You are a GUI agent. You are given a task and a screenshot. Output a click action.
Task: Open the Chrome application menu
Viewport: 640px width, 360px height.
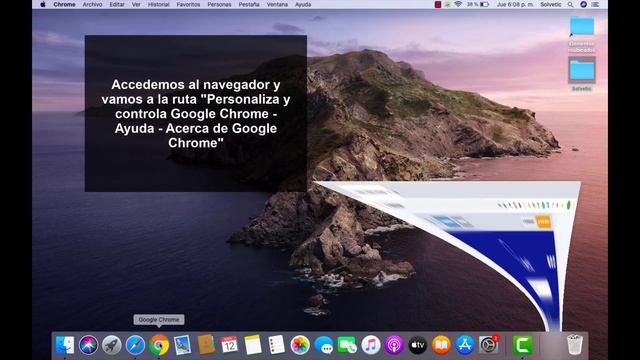(64, 4)
